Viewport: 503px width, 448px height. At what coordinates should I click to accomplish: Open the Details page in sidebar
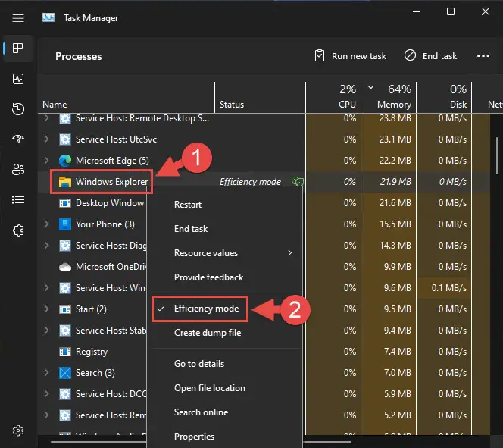click(x=18, y=199)
